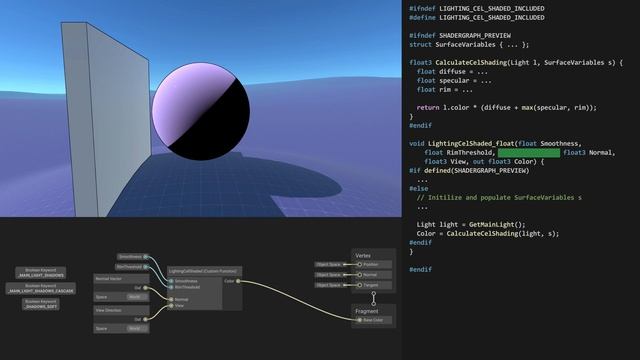Open Space dropdown on Normal Vector node
Viewport: 640px width, 360px height.
[138, 297]
